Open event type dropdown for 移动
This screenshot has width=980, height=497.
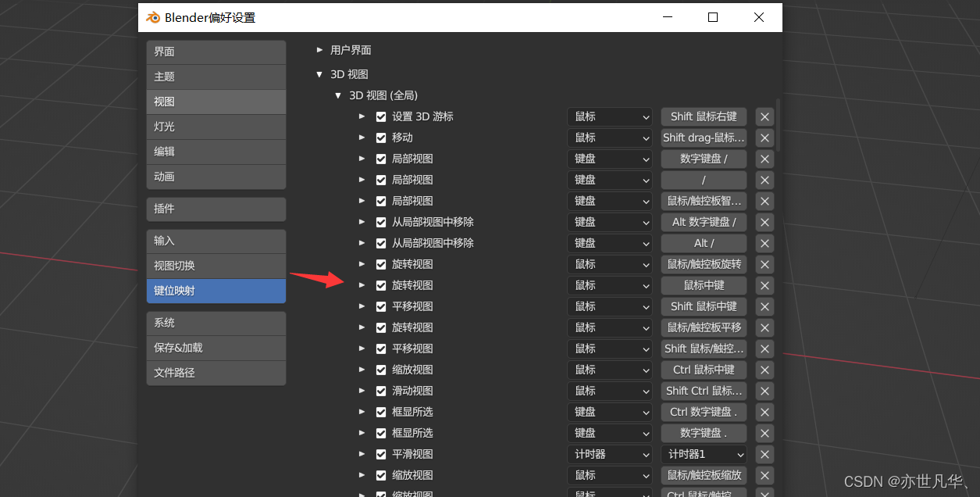click(610, 138)
